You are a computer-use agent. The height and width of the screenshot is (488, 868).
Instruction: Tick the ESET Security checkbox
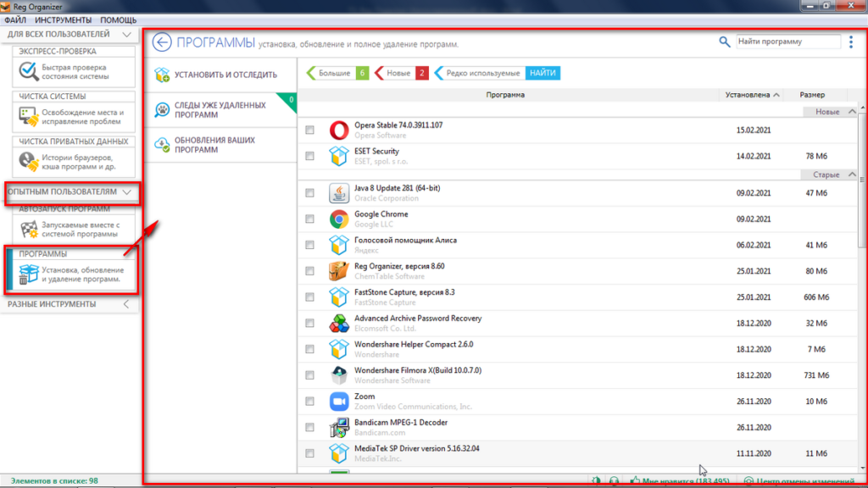(x=309, y=156)
